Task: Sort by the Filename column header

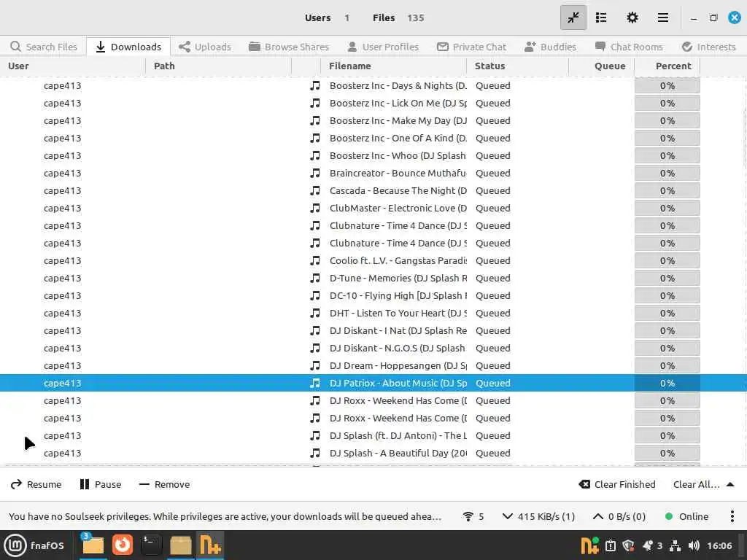Action: point(393,66)
